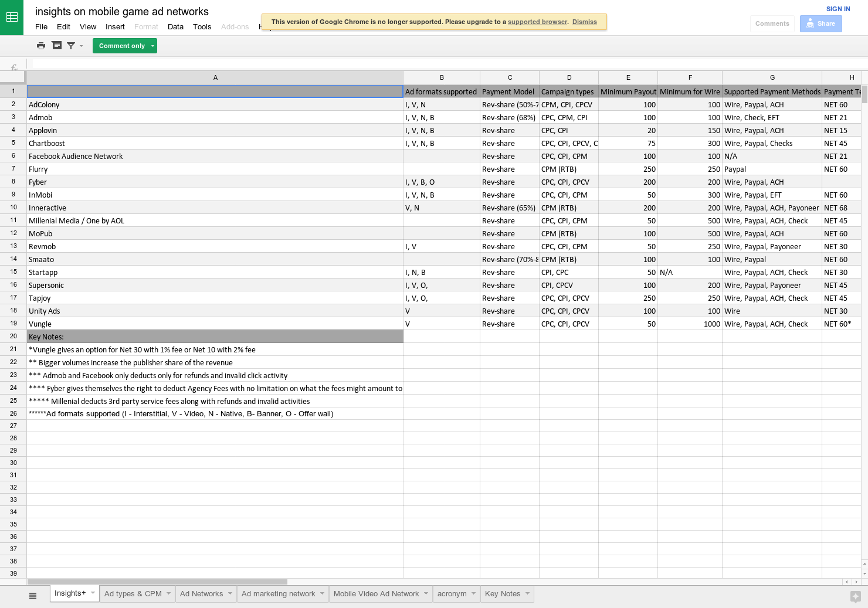The image size is (868, 608).
Task: Click the SIGN IN link
Action: click(838, 9)
